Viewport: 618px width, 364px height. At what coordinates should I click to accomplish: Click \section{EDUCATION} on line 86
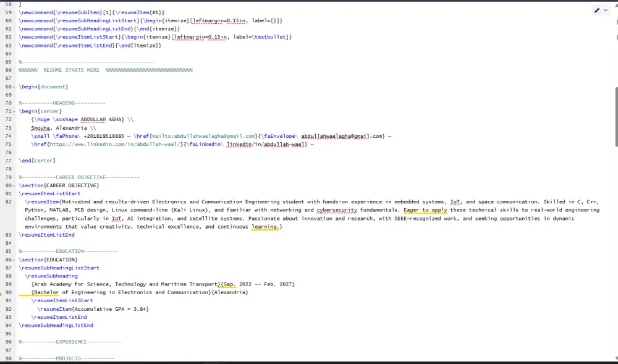tap(48, 260)
